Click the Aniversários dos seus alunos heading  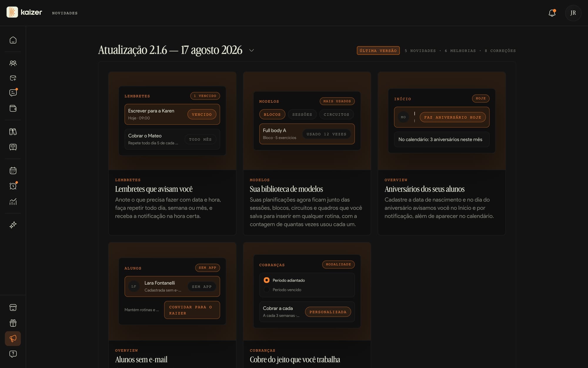point(425,189)
